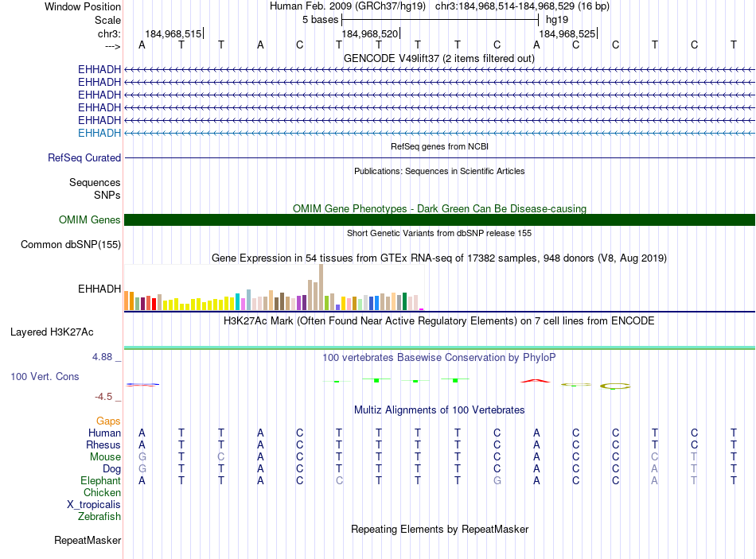Open 'Short Genetic Variants from dbSNP release 155' title
Screen dimensions: 756x559
pyautogui.click(x=439, y=233)
